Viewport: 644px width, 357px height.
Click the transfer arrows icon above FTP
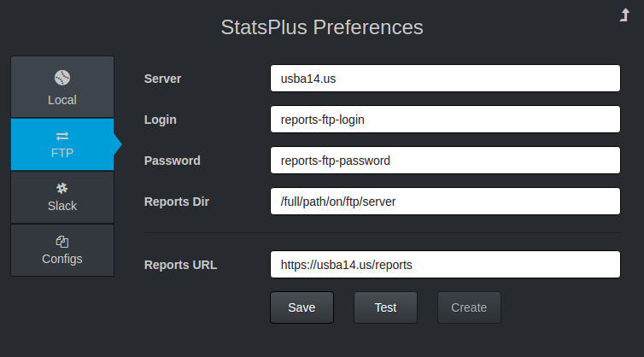[x=61, y=136]
